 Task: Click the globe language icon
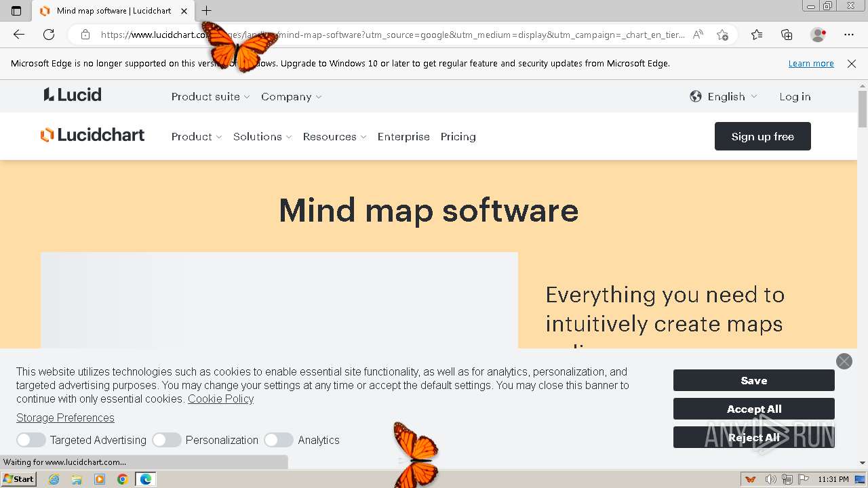click(x=696, y=96)
